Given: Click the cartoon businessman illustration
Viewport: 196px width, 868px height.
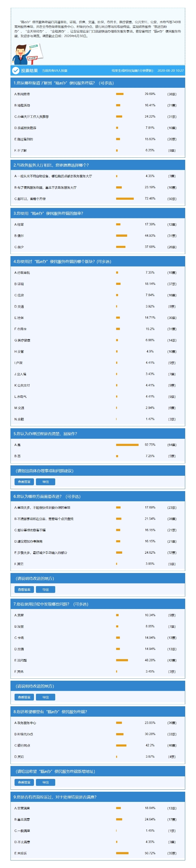Looking at the screenshot, I should (27, 54).
